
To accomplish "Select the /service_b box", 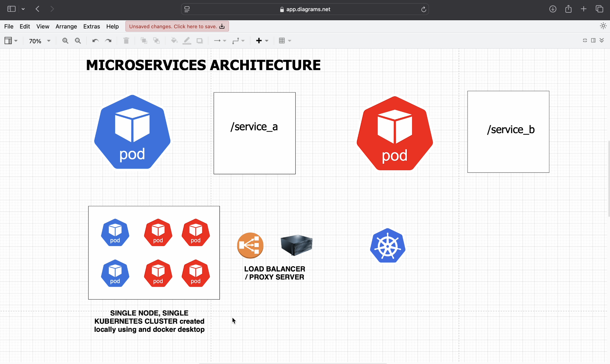I will 508,132.
